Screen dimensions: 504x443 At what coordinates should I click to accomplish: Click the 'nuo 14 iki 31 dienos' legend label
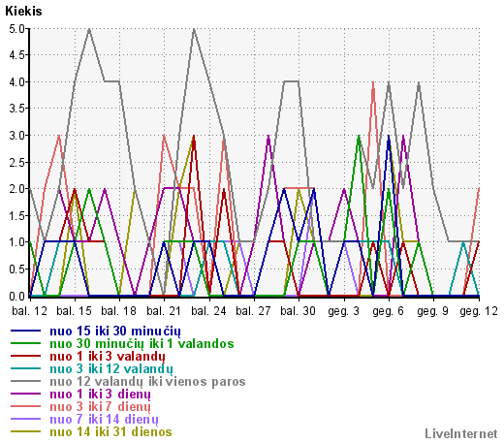click(110, 432)
